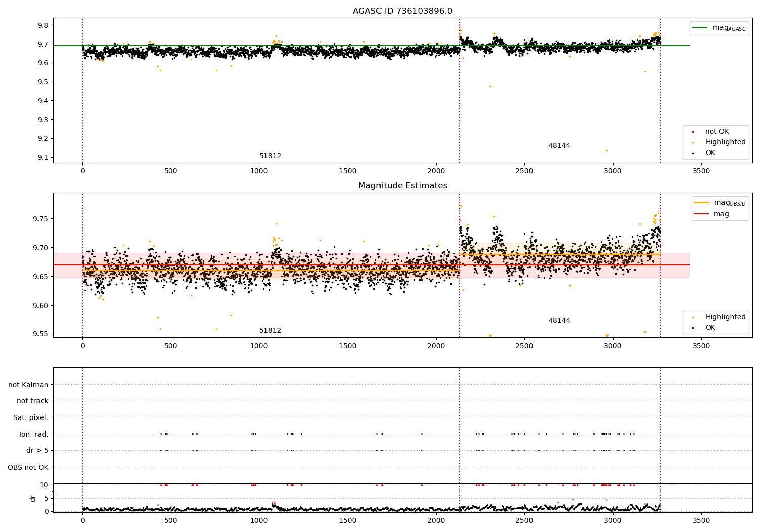Click x-tick "3500" under the top plot
Viewport: 760px width, 532px height.
(701, 171)
